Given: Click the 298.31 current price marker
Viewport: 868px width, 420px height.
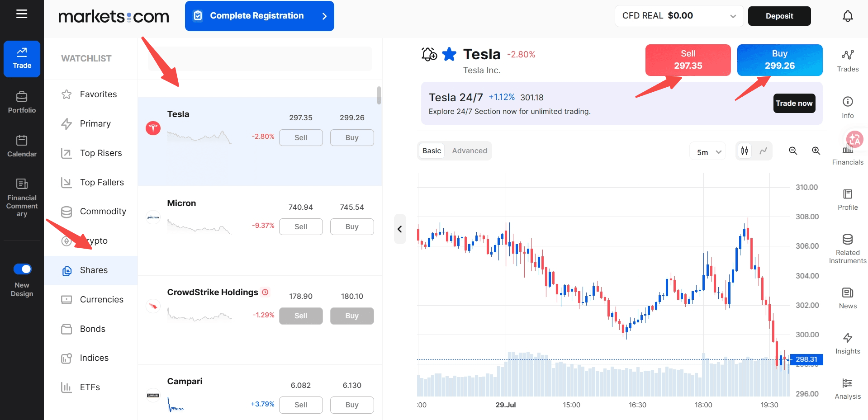Looking at the screenshot, I should [806, 359].
